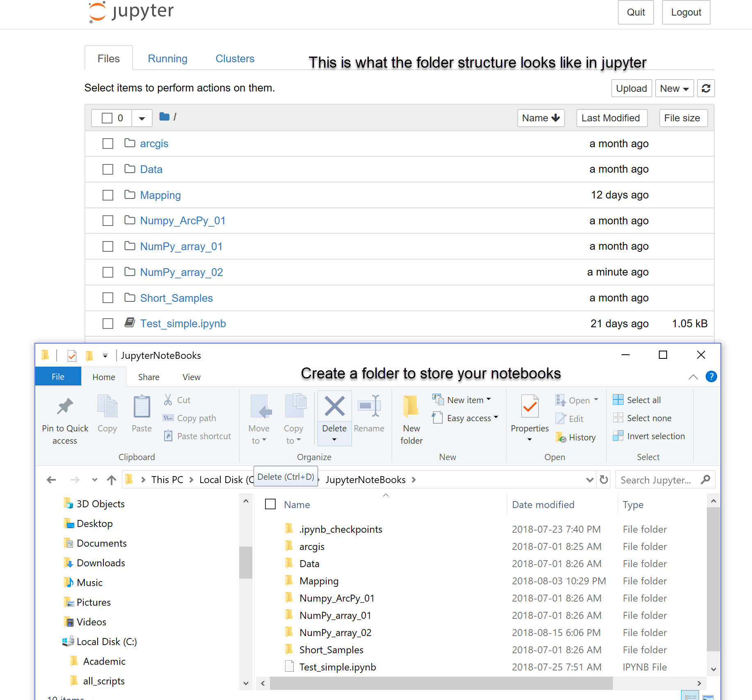
Task: Click the Jupyter logo
Action: [131, 11]
